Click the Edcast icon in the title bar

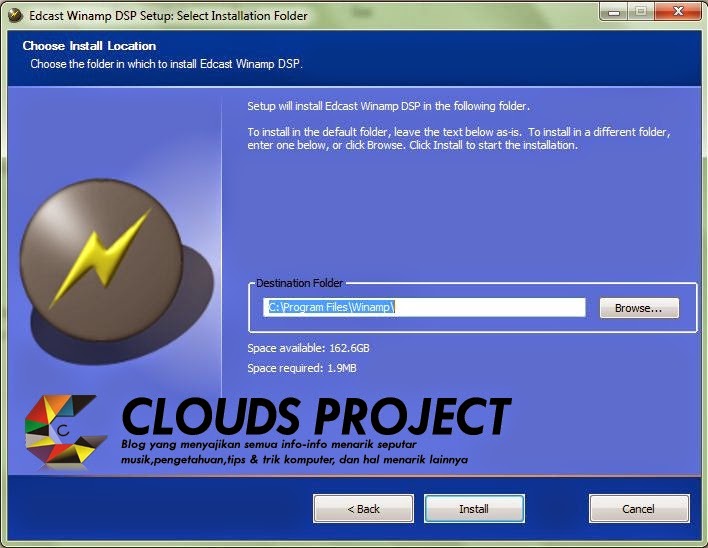[x=15, y=15]
